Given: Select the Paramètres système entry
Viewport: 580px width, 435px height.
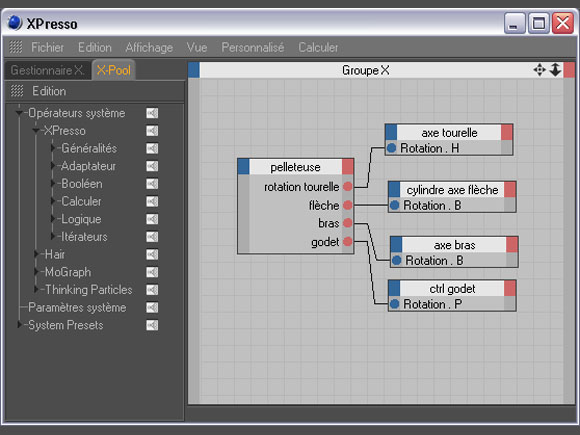Looking at the screenshot, I should tap(77, 307).
